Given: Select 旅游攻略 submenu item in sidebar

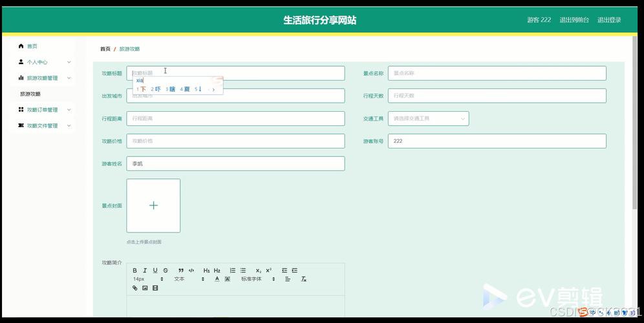Looking at the screenshot, I should pyautogui.click(x=30, y=94).
